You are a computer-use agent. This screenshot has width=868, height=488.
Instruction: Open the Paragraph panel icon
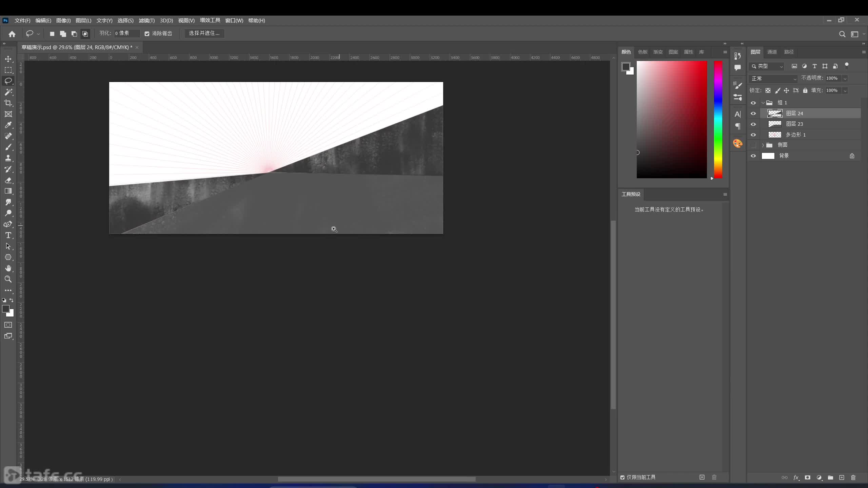[737, 126]
